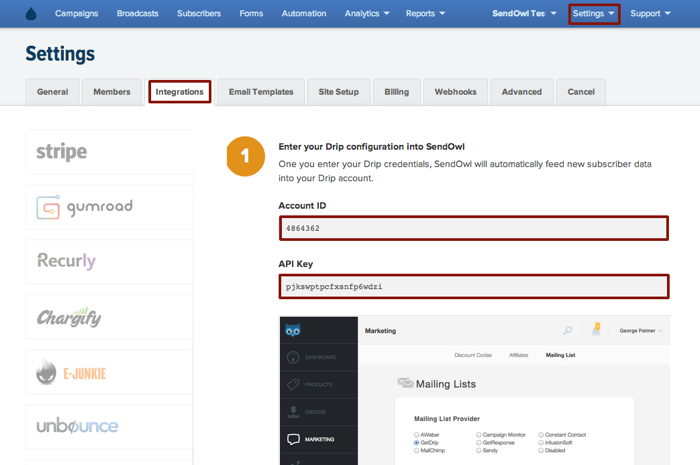Click the Account ID field
The width and height of the screenshot is (700, 465).
pos(474,228)
